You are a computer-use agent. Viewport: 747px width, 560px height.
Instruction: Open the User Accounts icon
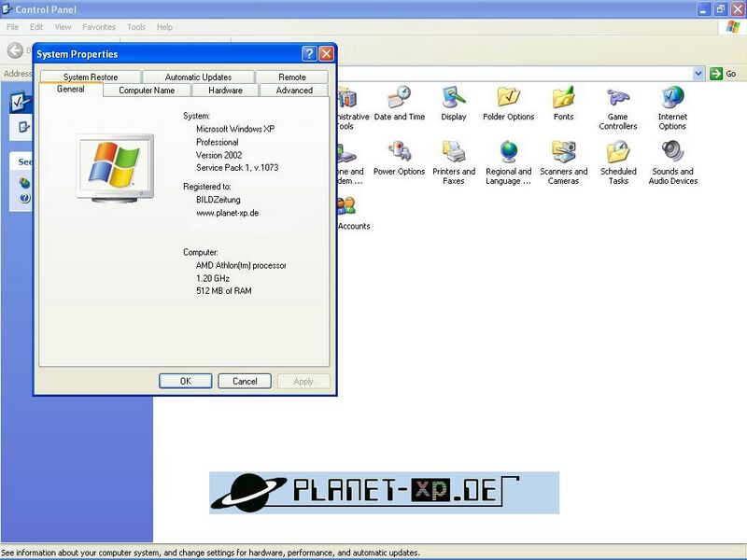[353, 213]
